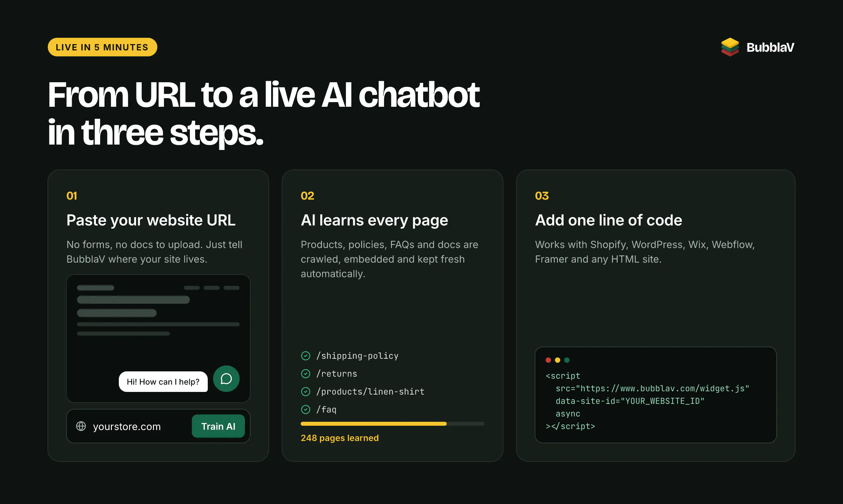Screen dimensions: 843x504
Task: Click the step number 01 label
Action: pos(72,196)
